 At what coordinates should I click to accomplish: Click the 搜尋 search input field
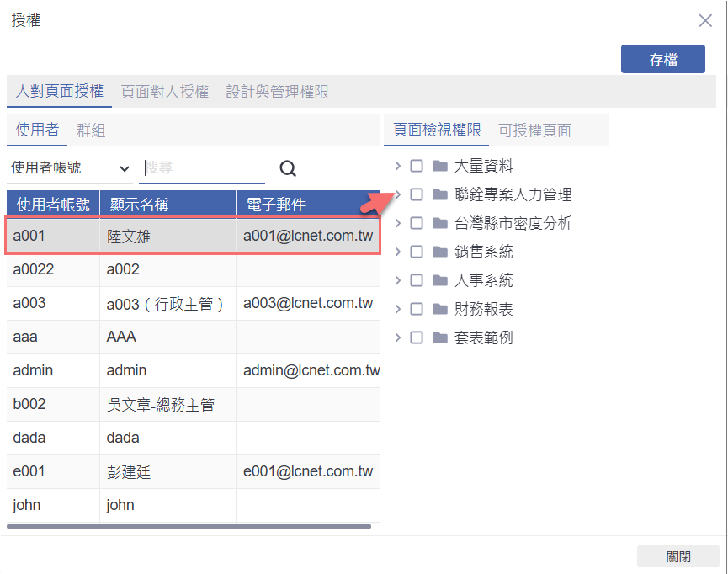(202, 168)
